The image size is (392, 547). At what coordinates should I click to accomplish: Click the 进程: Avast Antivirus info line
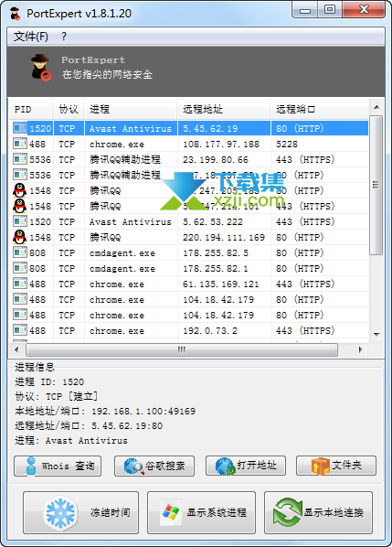(x=71, y=441)
